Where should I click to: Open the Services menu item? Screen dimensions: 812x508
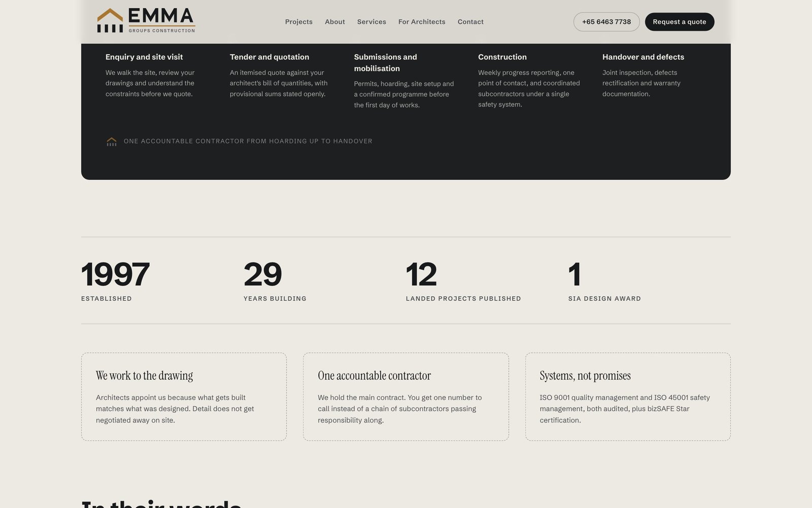[371, 22]
